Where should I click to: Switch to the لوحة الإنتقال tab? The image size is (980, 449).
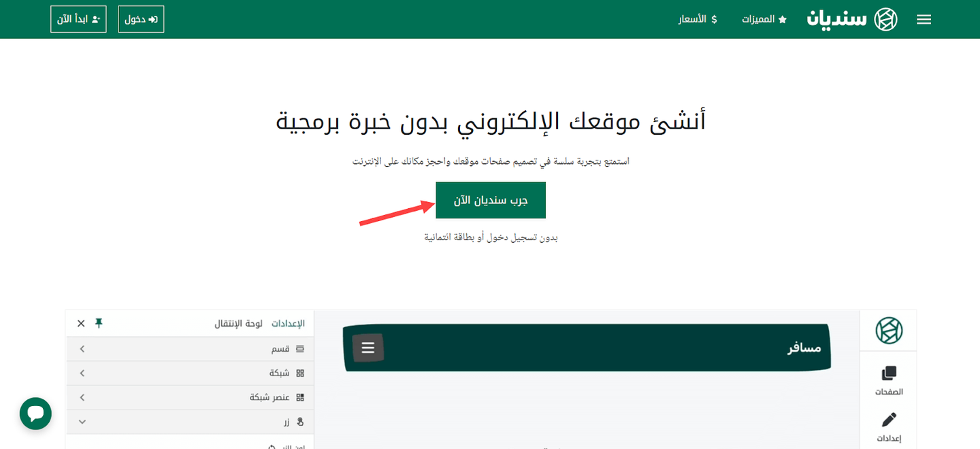239,323
